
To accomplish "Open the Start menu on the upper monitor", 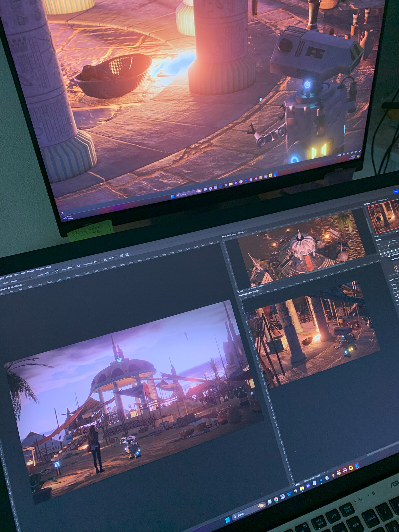I will click(173, 197).
